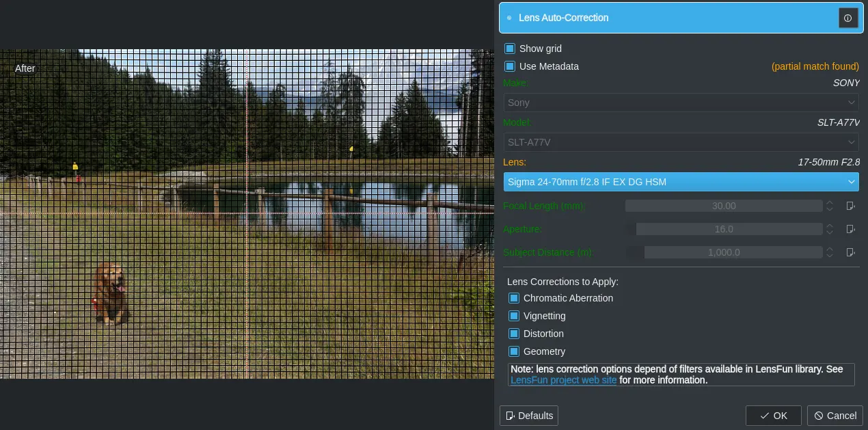Screen dimensions: 868x430
Task: Increase Focal Length with the up stepper arrow
Action: point(830,202)
